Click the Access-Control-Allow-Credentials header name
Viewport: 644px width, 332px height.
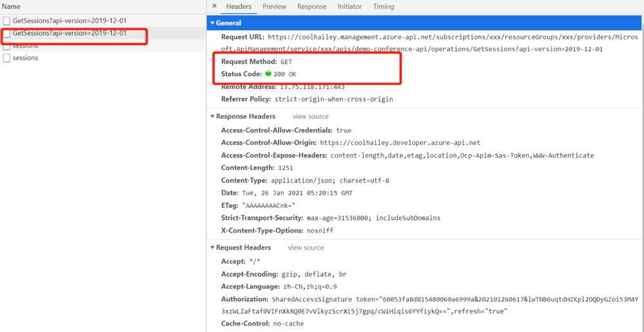(277, 130)
